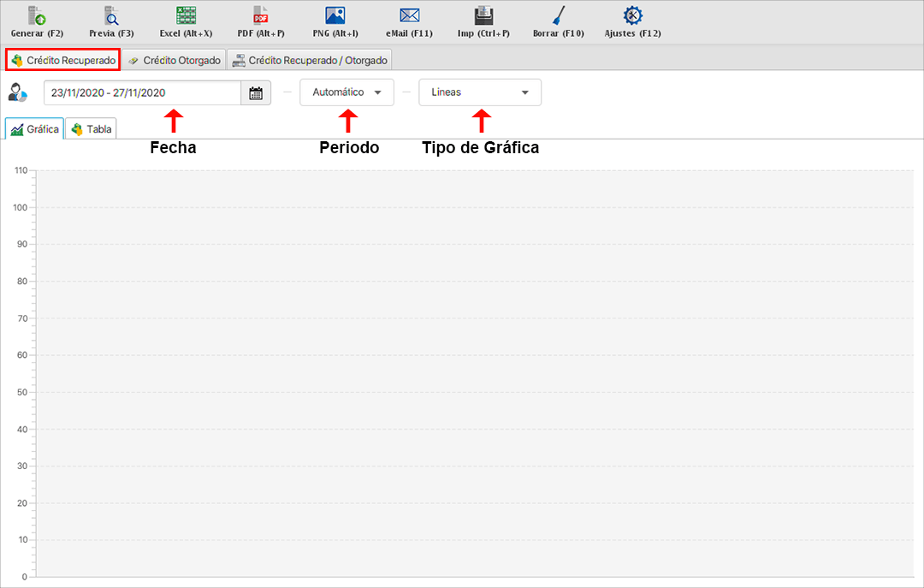Select the Gráfica view tab
This screenshot has width=924, height=588.
pyautogui.click(x=35, y=129)
